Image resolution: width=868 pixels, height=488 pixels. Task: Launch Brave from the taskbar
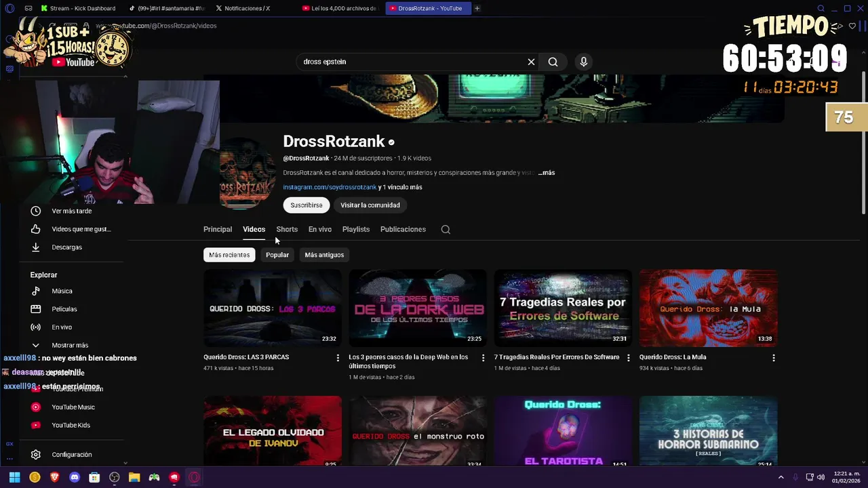point(54,477)
